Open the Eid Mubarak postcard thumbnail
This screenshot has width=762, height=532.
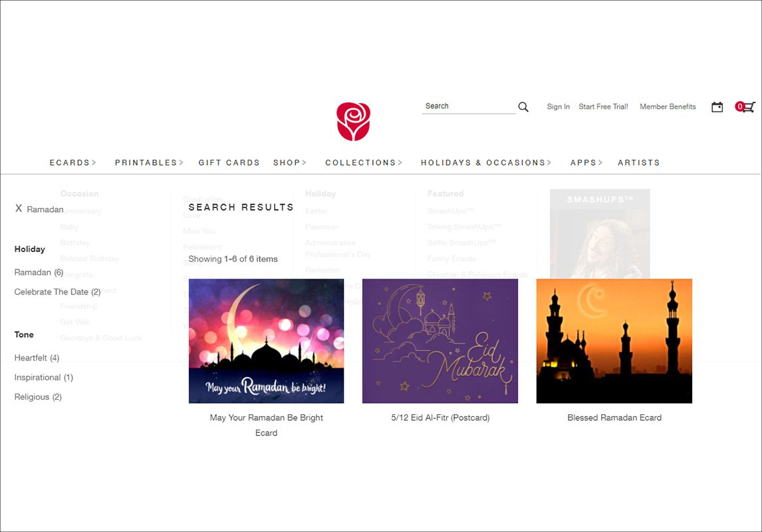click(440, 341)
